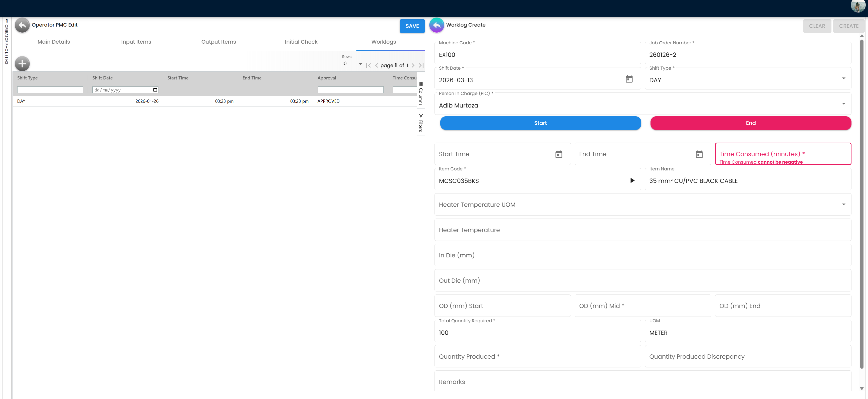
Task: Open the Heater Temperature UOM dropdown
Action: [844, 205]
